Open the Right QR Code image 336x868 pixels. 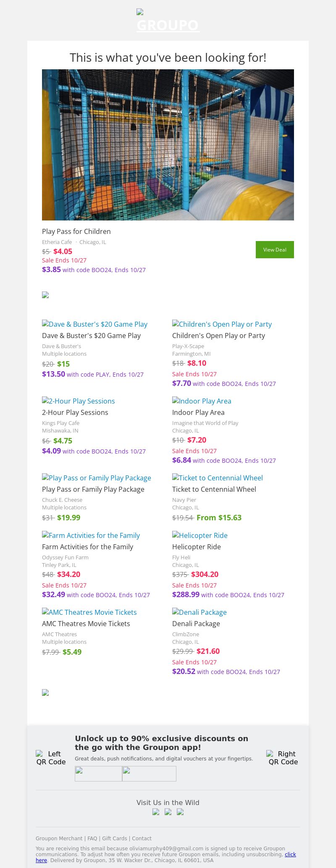point(283,758)
